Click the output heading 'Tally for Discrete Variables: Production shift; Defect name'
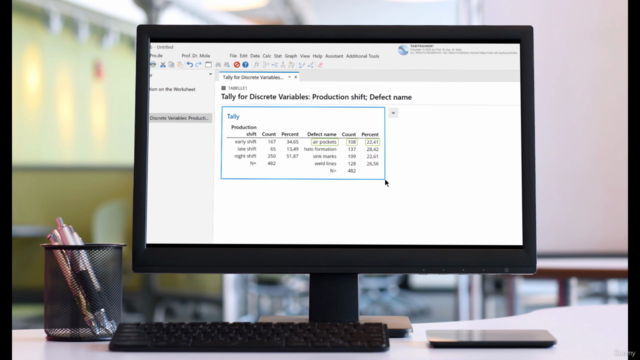The height and width of the screenshot is (360, 640). click(x=316, y=97)
